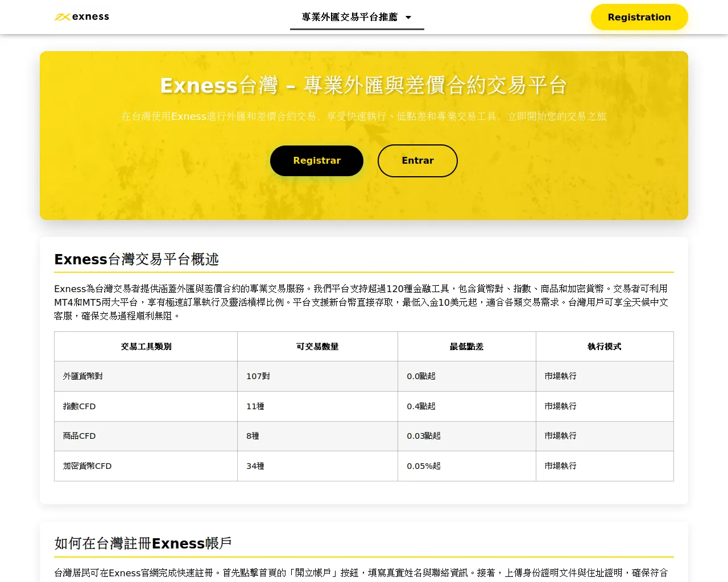Screen dimensions: 728x582
Task: Select the 商品CFD table cell
Action: [79, 436]
